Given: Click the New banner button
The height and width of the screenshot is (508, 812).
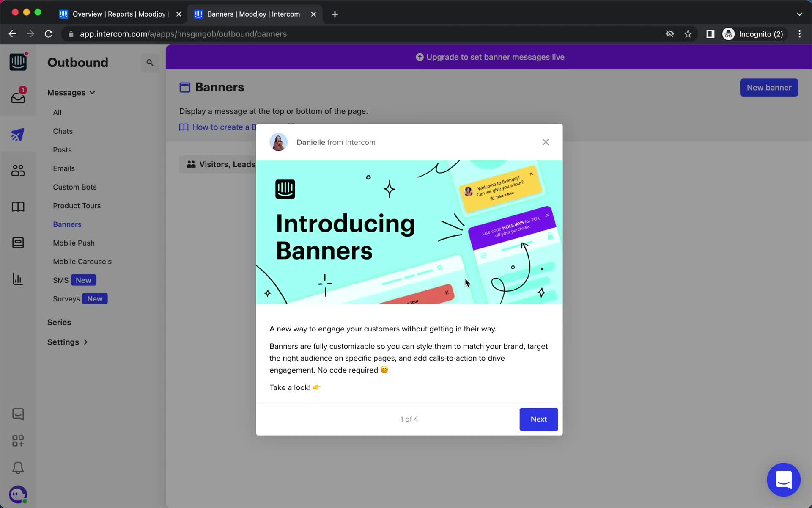Looking at the screenshot, I should pyautogui.click(x=769, y=87).
